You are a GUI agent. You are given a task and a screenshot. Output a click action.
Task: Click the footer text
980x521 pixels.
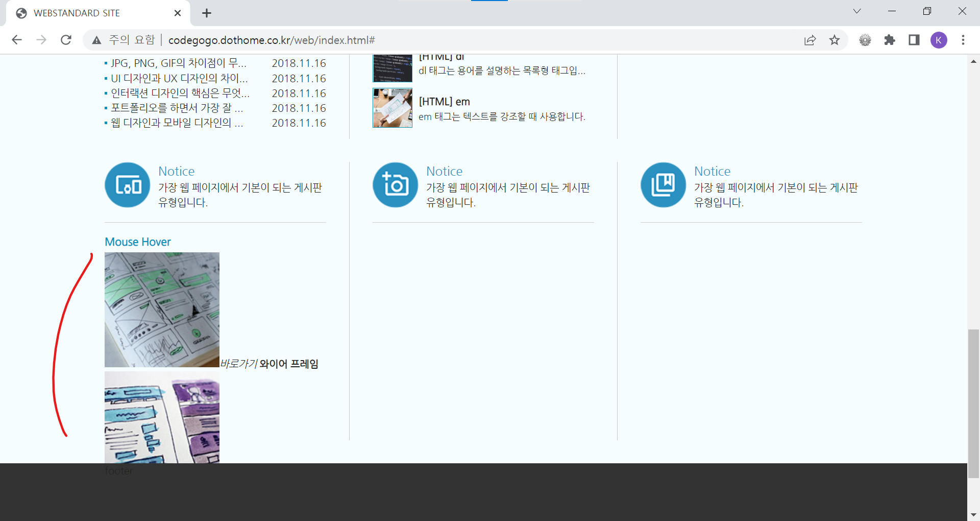point(118,471)
